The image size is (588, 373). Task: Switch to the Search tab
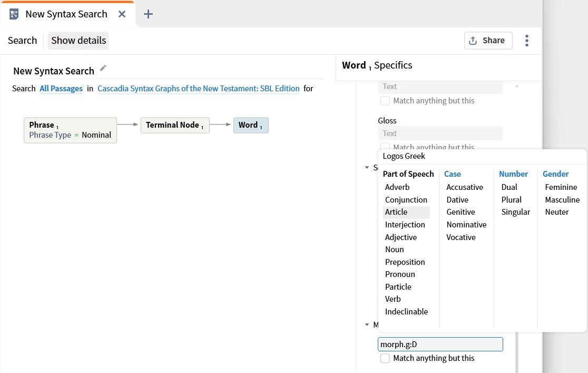click(22, 40)
